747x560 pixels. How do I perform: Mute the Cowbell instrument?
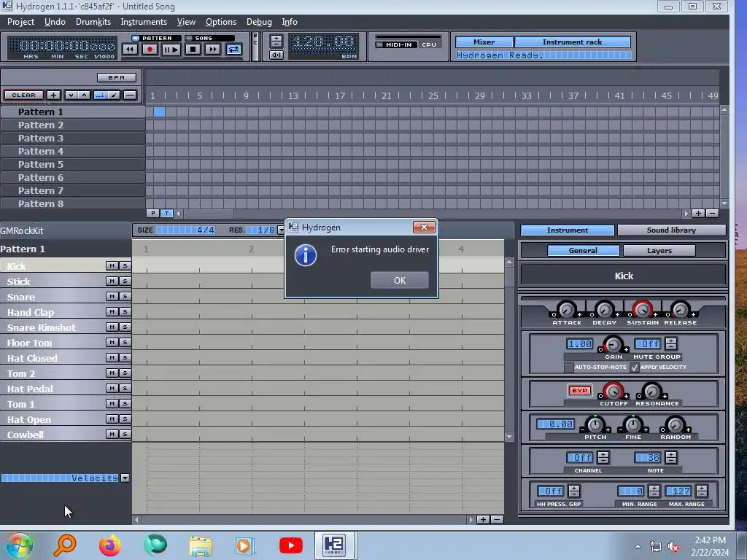[x=112, y=434]
